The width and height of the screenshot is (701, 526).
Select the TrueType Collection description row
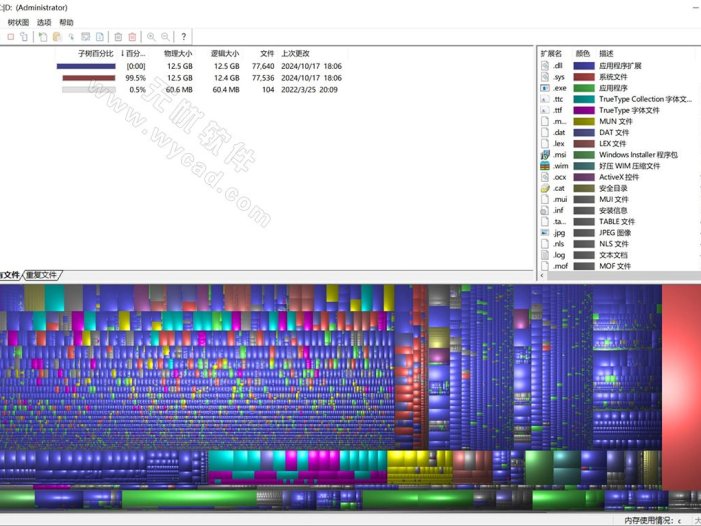(x=645, y=99)
